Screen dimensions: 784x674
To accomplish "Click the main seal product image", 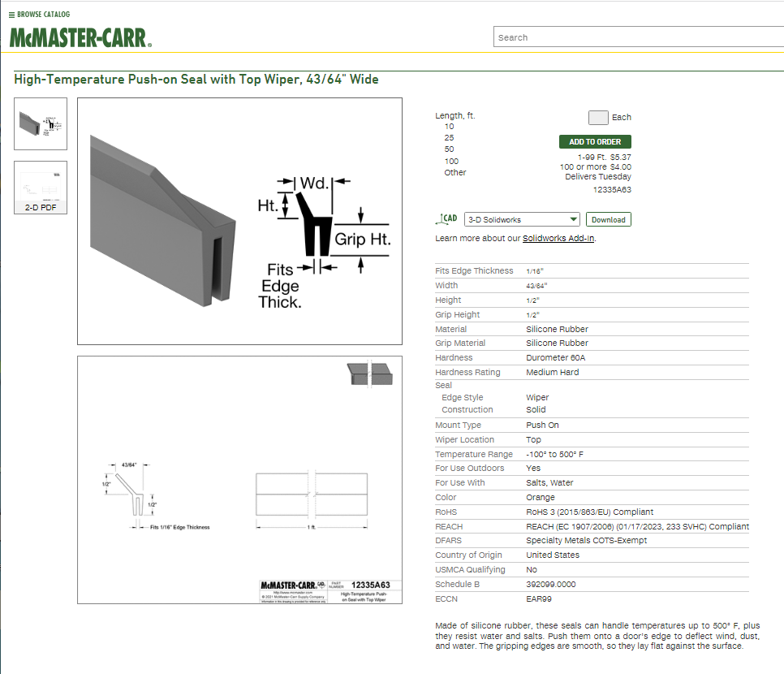I will click(239, 221).
